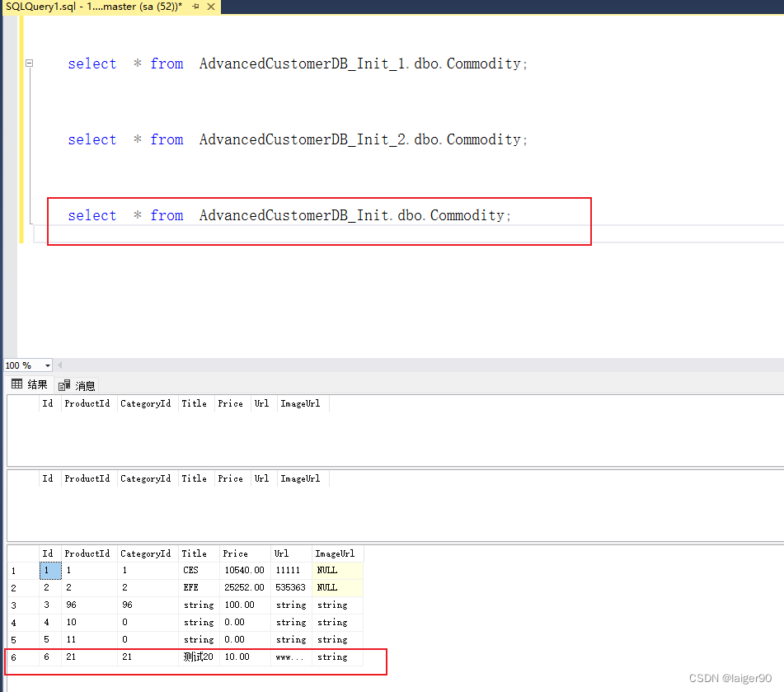Click the Title column header
Screen dimensions: 784x692
tap(195, 553)
